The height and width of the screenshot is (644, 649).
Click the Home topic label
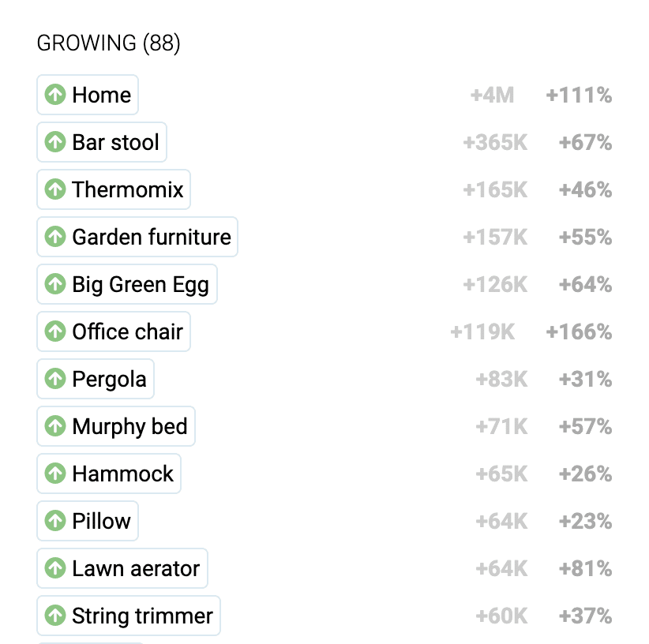[x=101, y=95]
